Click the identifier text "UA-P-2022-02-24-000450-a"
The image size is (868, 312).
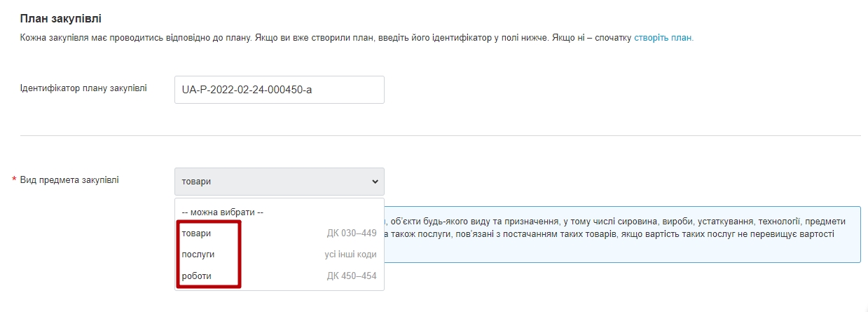tap(245, 90)
